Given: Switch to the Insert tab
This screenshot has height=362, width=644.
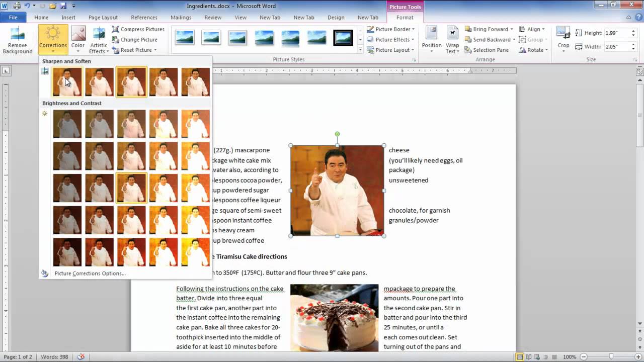Looking at the screenshot, I should (x=68, y=18).
